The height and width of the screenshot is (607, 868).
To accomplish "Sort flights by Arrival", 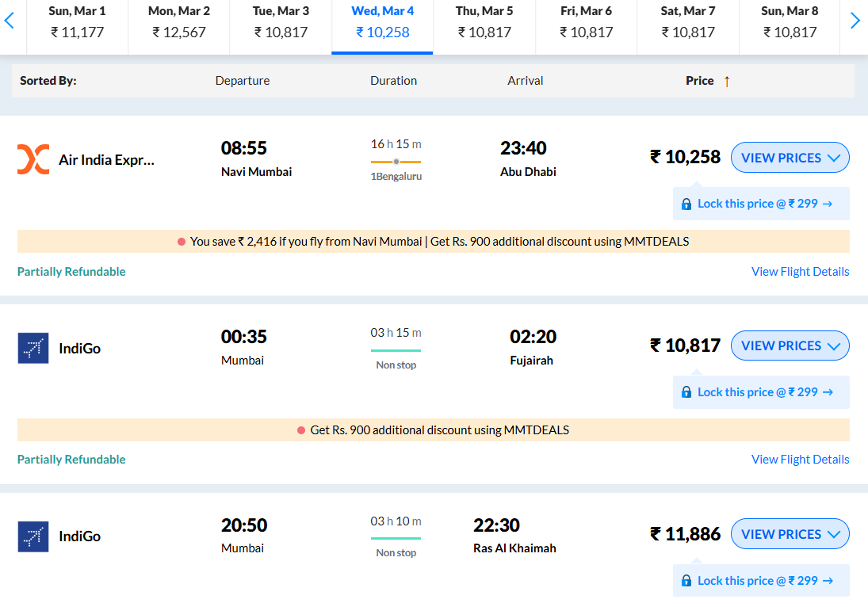I will click(x=526, y=81).
